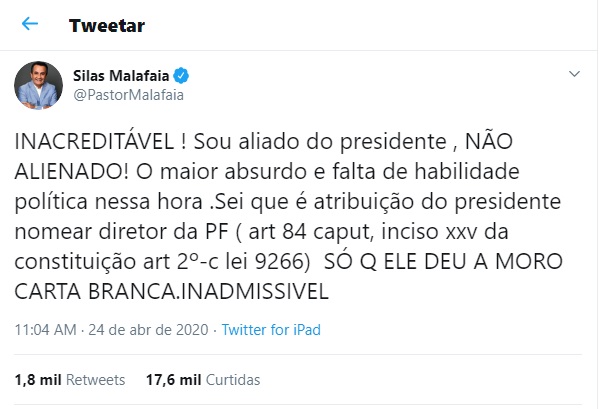
Task: Click the 17,6 mil likes count
Action: click(174, 380)
